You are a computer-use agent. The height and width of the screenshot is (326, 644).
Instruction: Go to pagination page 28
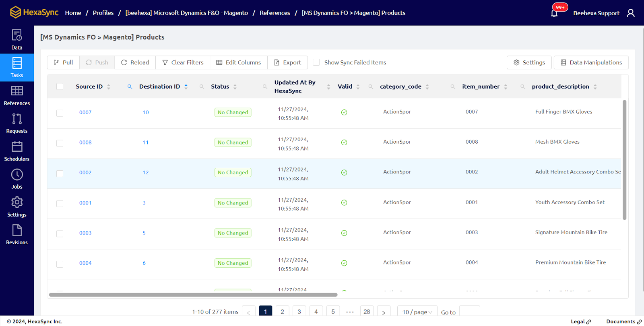pos(367,312)
